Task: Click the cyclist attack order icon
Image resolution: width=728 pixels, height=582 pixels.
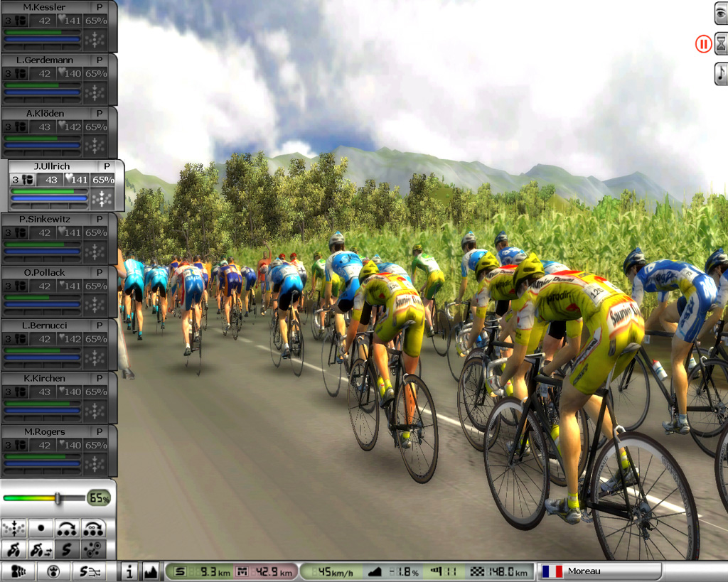Action: click(x=14, y=549)
